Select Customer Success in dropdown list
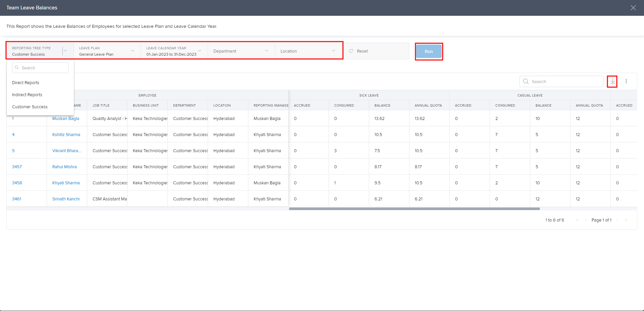This screenshot has width=644, height=311. pos(30,107)
